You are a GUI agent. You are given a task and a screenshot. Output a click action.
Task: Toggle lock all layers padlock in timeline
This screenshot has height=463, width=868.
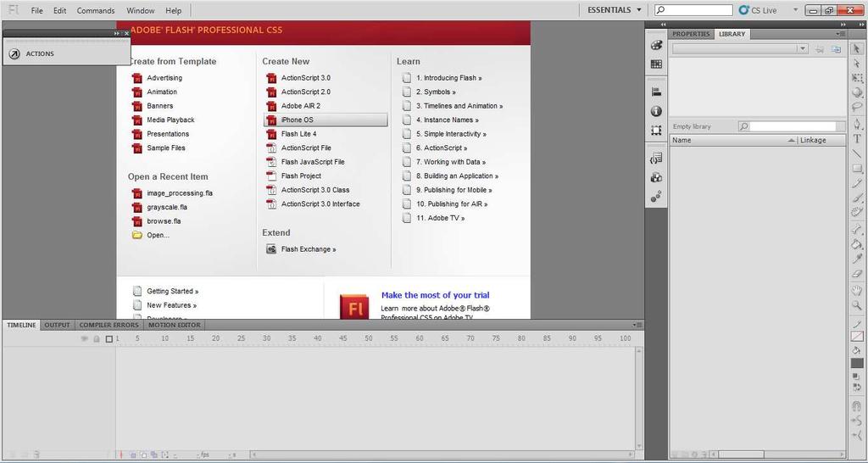pyautogui.click(x=97, y=338)
